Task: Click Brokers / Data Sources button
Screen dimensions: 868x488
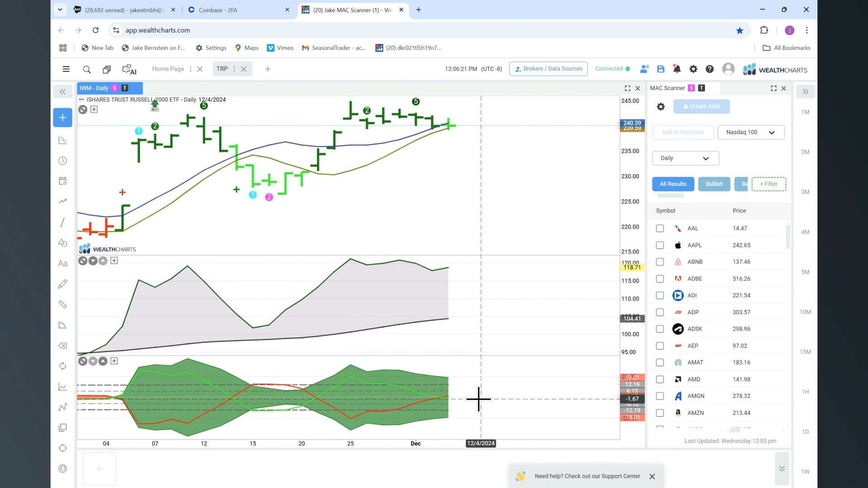Action: click(548, 69)
